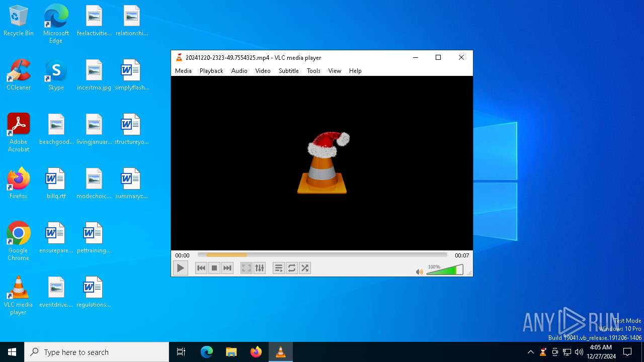Viewport: 644px width, 362px height.
Task: Select the Skype desktop shortcut
Action: pos(56,75)
